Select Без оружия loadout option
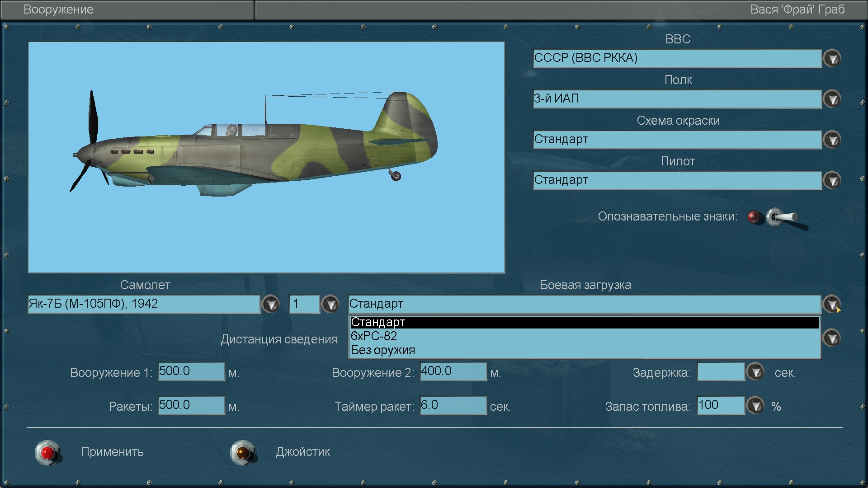868x488 pixels. click(x=383, y=350)
